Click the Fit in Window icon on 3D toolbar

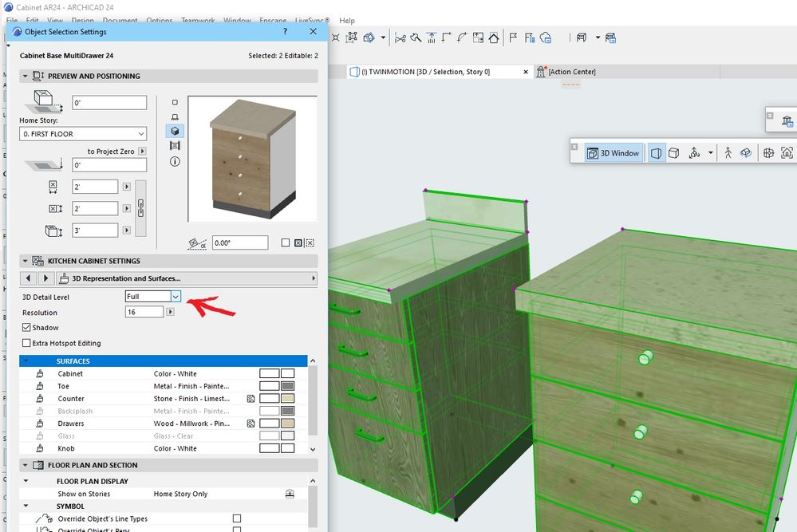coord(787,153)
